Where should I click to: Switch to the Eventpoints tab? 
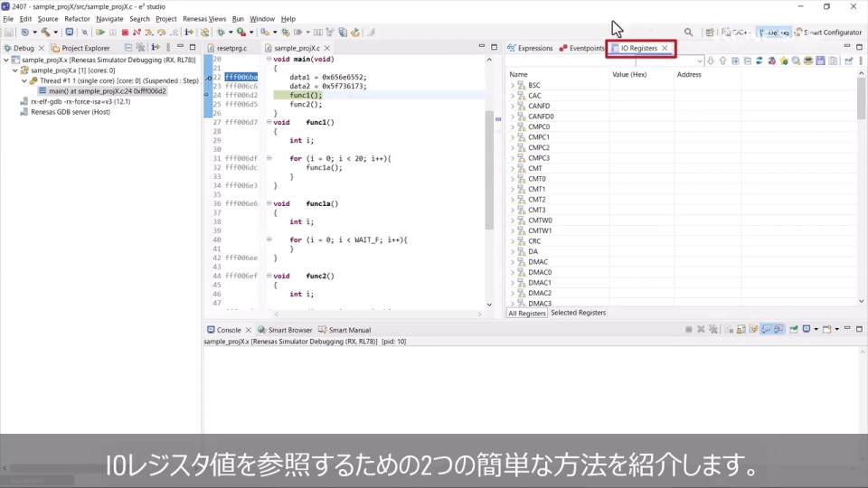[x=581, y=48]
